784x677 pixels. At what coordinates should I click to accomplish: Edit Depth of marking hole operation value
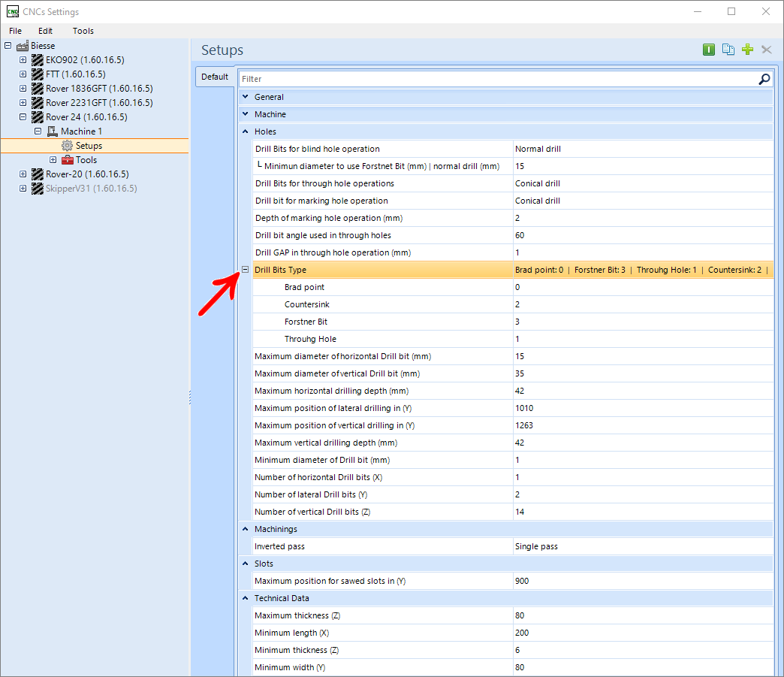(643, 218)
